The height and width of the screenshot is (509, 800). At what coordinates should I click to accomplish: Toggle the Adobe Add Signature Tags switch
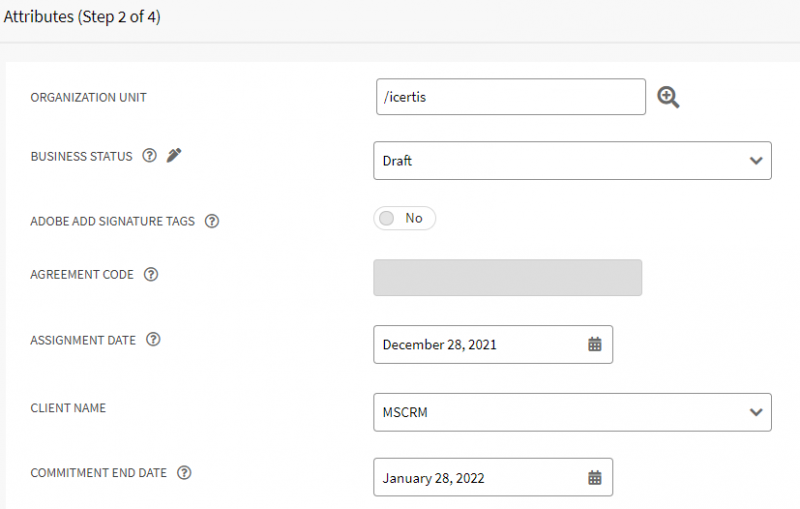tap(404, 218)
